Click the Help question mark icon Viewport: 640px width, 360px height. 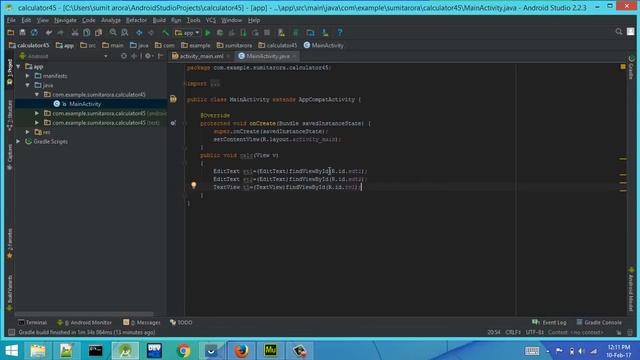tap(340, 33)
